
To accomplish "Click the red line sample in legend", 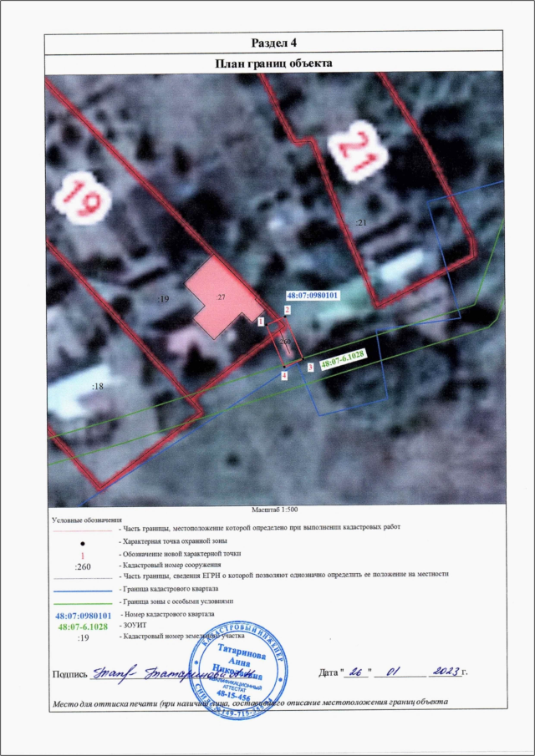I will click(82, 530).
